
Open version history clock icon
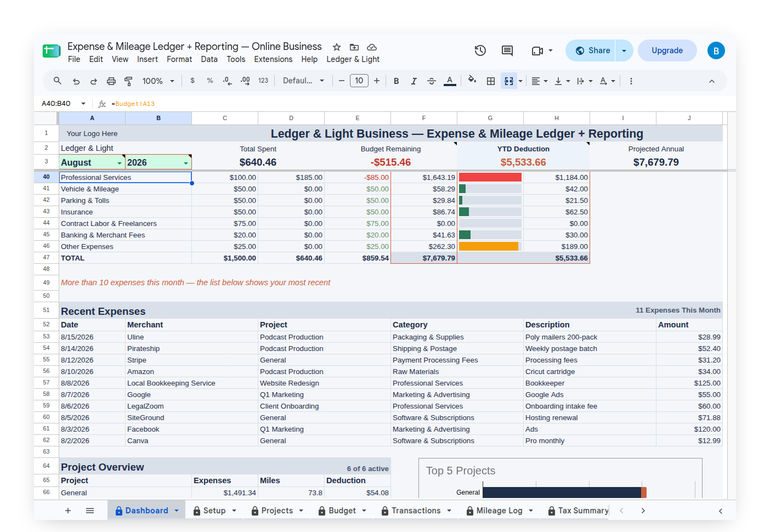tap(480, 50)
